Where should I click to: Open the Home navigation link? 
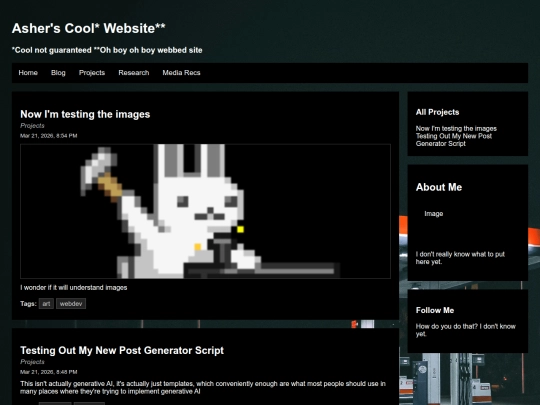(x=28, y=73)
